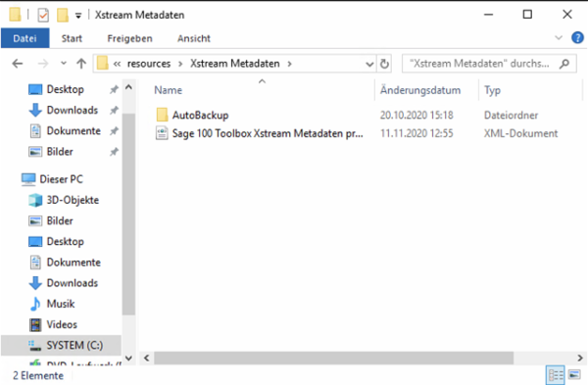Click the XML-Dokument type cell
The width and height of the screenshot is (588, 385).
coord(520,133)
